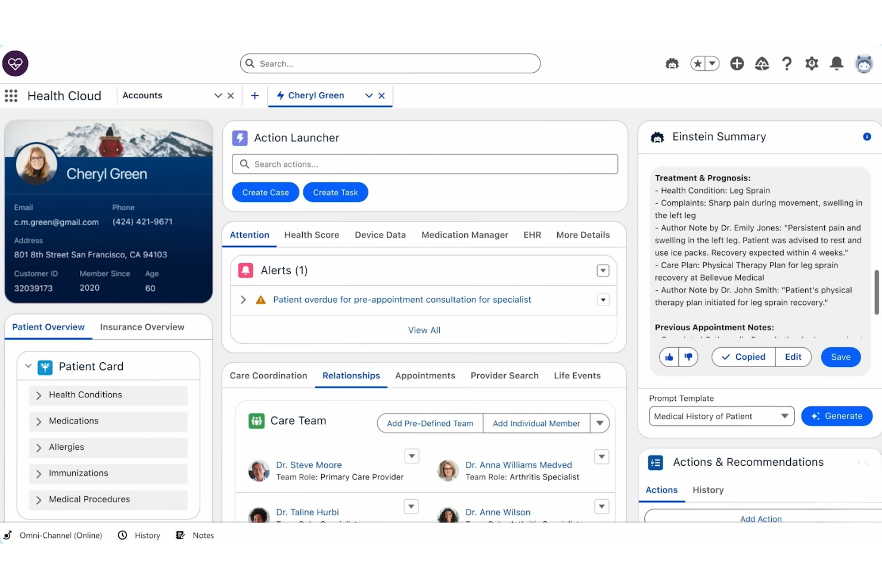The height and width of the screenshot is (588, 882).
Task: Collapse the Patient Card section chevron
Action: pyautogui.click(x=28, y=366)
